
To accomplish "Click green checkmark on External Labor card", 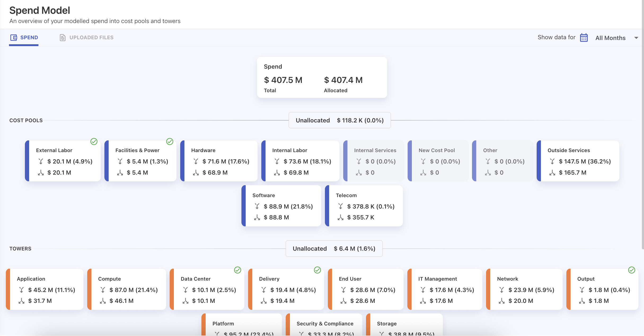I will (x=94, y=142).
